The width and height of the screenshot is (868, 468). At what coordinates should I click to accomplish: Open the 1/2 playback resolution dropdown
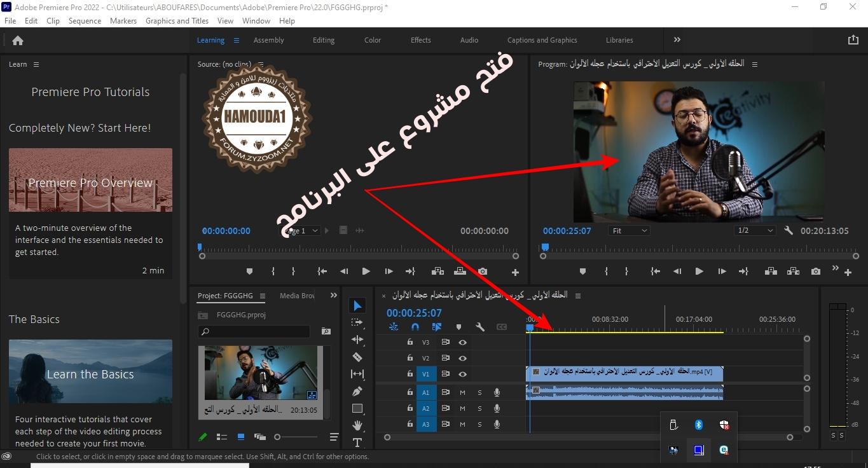tap(755, 231)
